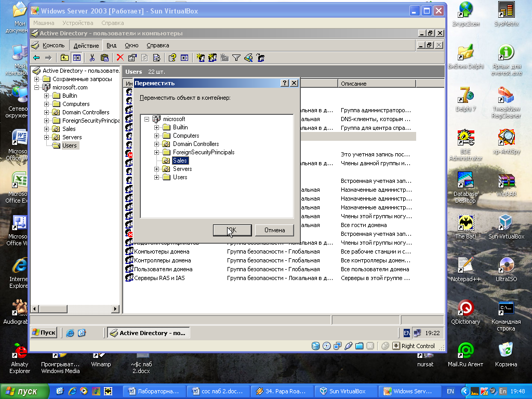The height and width of the screenshot is (399, 532).
Task: Add objects to group via last toolbar icon
Action: [261, 58]
